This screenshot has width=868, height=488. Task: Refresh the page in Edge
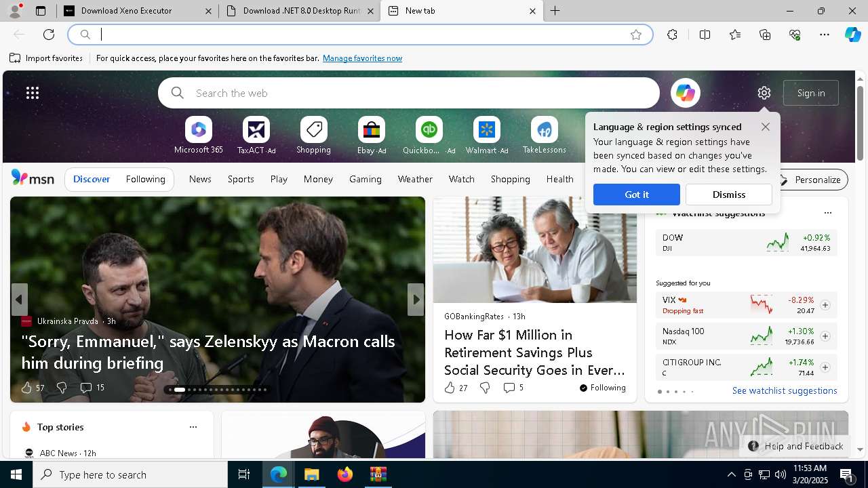[x=49, y=35]
